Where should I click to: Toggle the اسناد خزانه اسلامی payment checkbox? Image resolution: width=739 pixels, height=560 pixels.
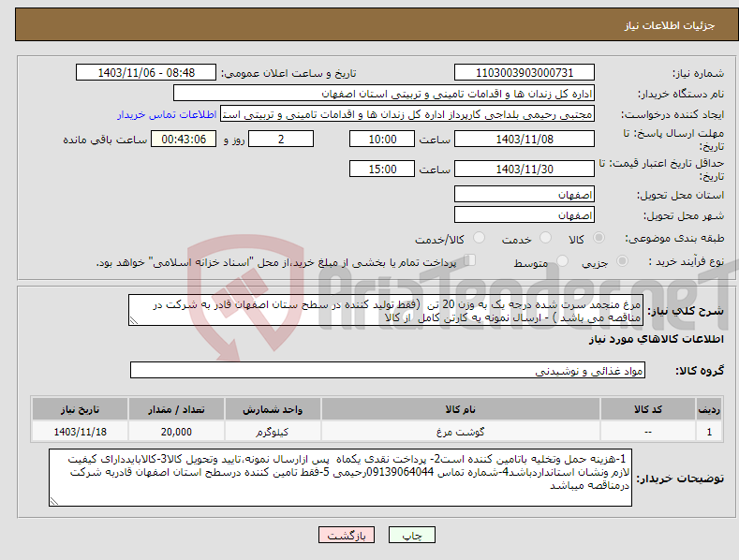coord(469,259)
